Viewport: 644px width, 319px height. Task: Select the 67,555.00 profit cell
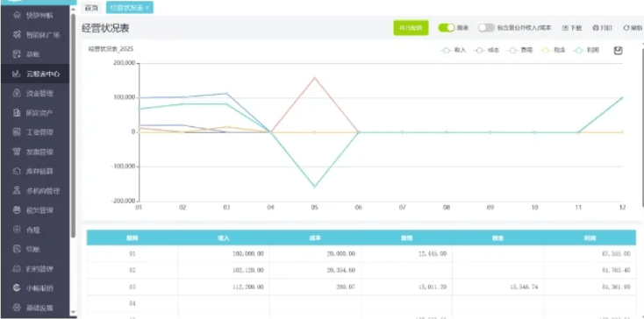pos(590,254)
